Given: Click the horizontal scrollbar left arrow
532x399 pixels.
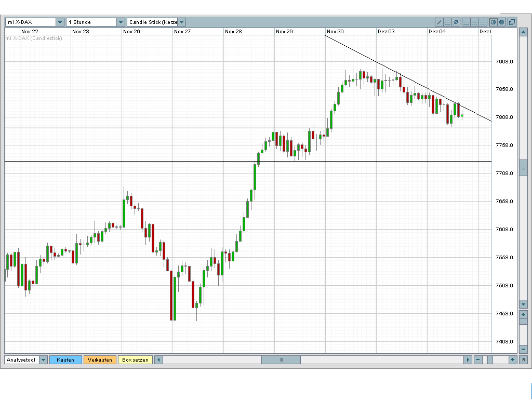Looking at the screenshot, I should pyautogui.click(x=158, y=360).
